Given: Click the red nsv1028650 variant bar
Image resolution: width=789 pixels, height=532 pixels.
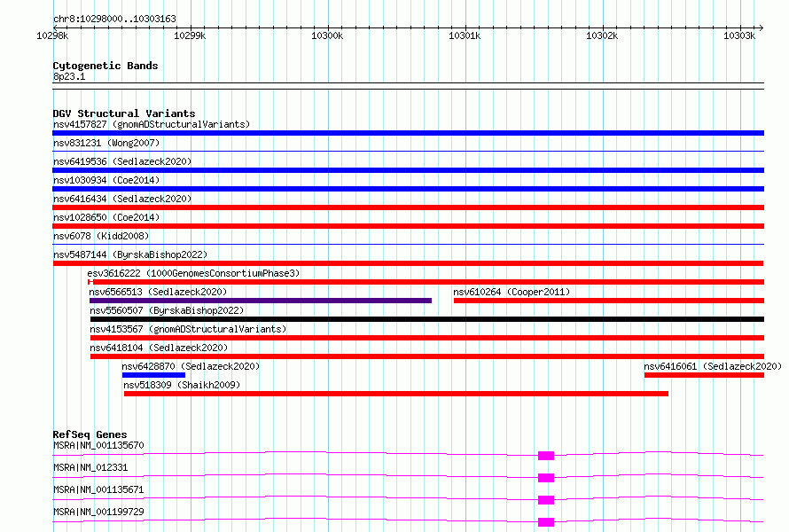Looking at the screenshot, I should [408, 226].
